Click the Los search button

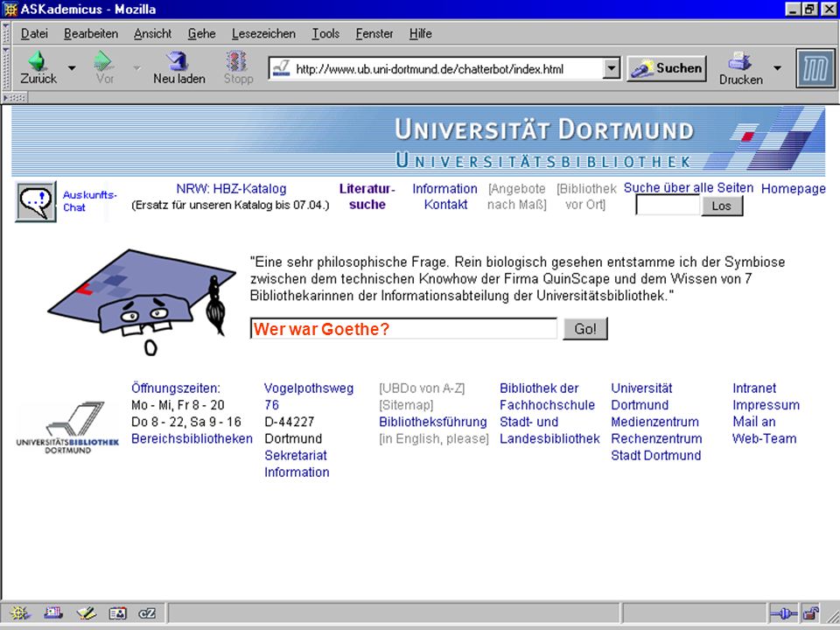pos(722,206)
